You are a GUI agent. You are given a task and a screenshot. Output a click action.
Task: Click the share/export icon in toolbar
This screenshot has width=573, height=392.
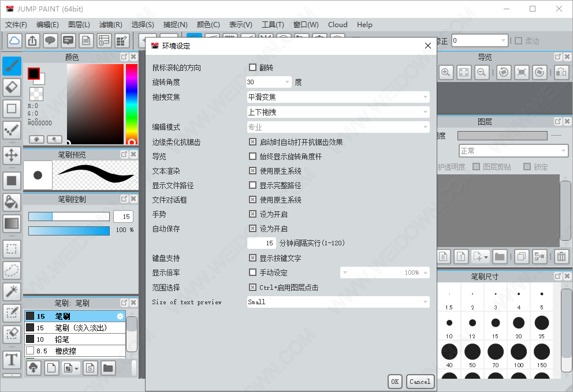[x=32, y=40]
